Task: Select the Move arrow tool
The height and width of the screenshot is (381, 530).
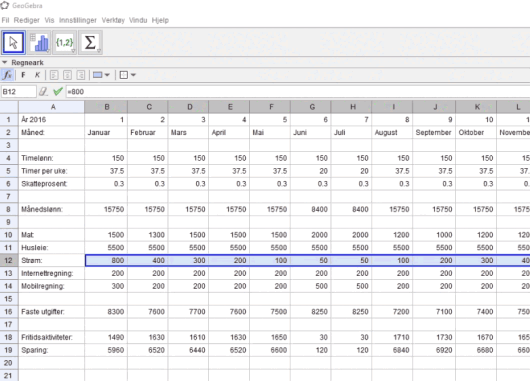Action: coord(13,43)
